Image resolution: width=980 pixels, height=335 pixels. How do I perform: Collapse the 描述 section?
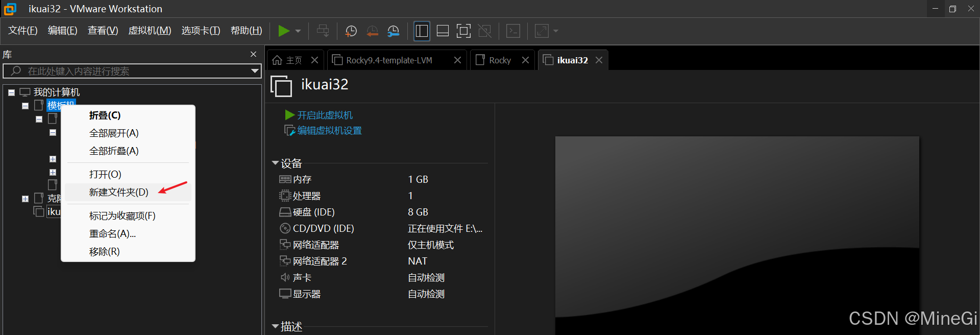275,326
